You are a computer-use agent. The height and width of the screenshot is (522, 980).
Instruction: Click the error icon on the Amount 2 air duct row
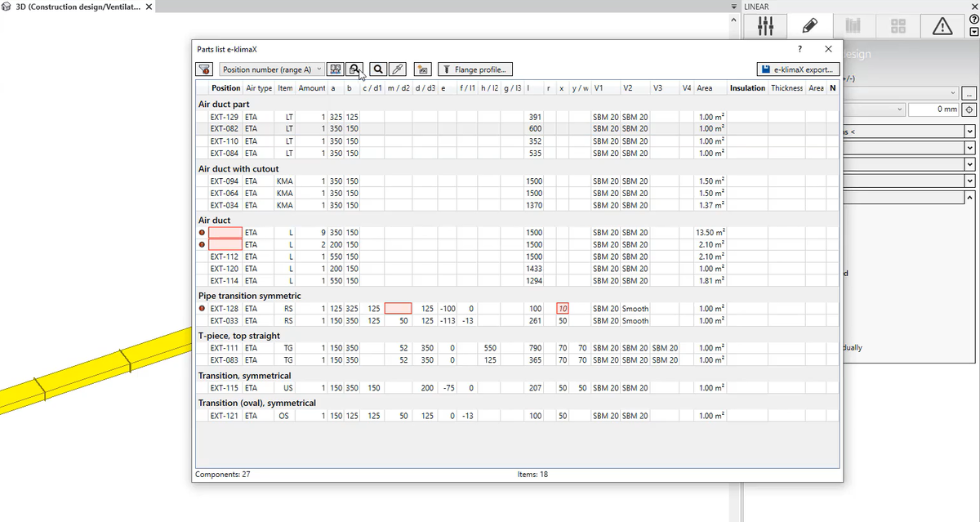coord(203,244)
